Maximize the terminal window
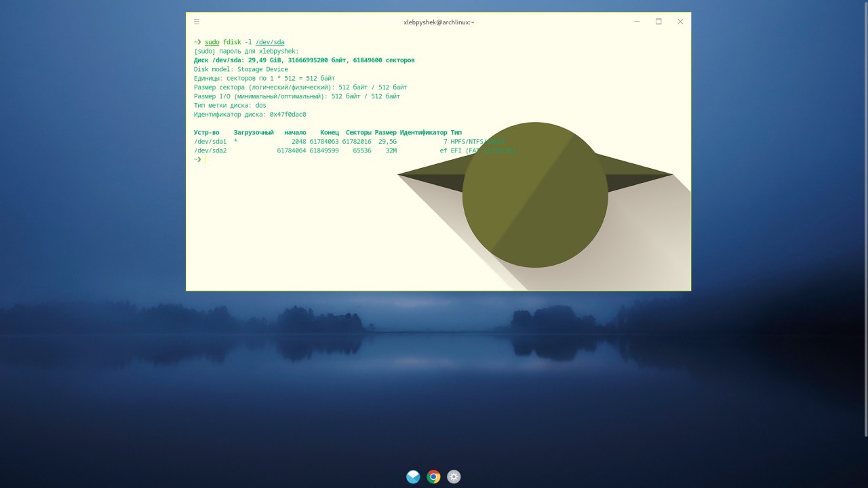Image resolution: width=868 pixels, height=488 pixels. 658,22
